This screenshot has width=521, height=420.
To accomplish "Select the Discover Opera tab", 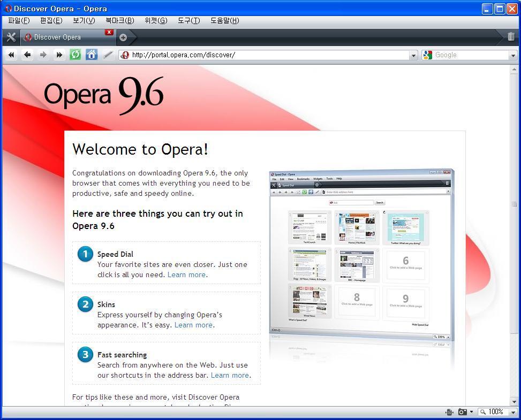I will (68, 37).
